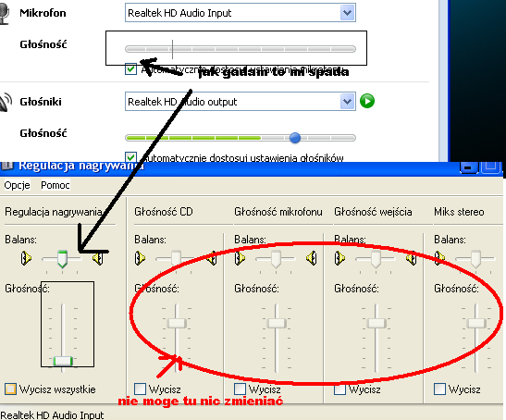The width and height of the screenshot is (506, 420).
Task: Check Wycisz wszystkie mute-all box
Action: [10, 389]
